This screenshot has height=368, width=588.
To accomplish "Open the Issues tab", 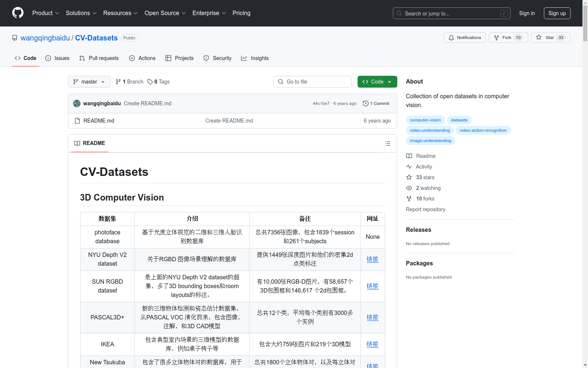I will pyautogui.click(x=57, y=58).
